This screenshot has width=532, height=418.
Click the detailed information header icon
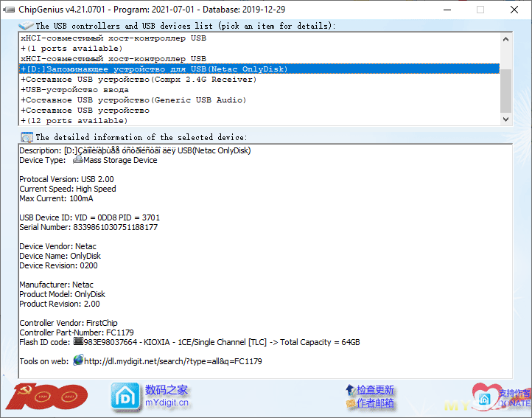[x=27, y=136]
